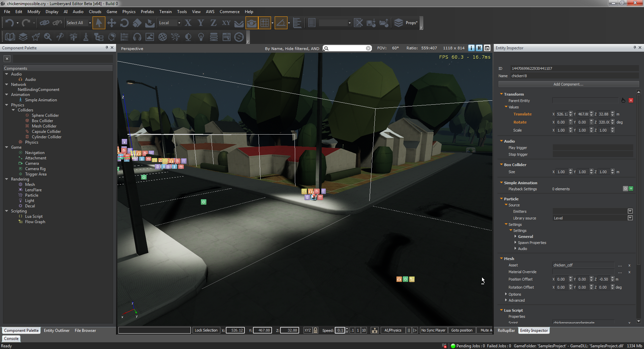Open the Asset Browser book icon
644x349 pixels.
(x=10, y=37)
